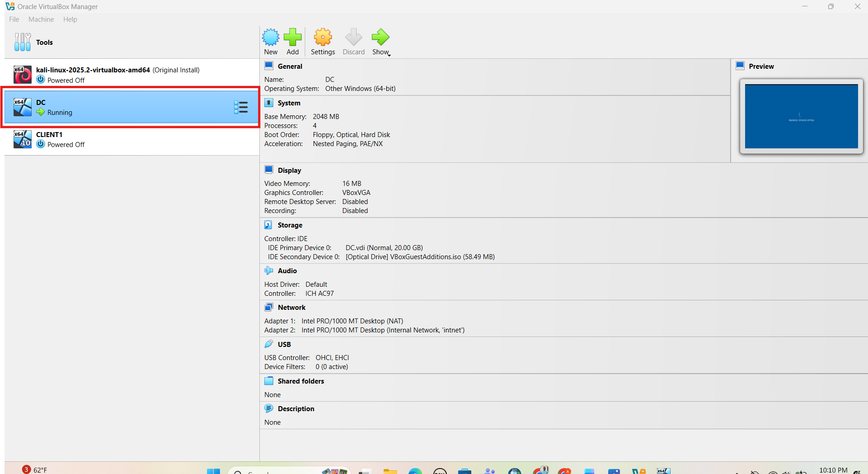Click the CLIENT1 machine name

tap(49, 135)
